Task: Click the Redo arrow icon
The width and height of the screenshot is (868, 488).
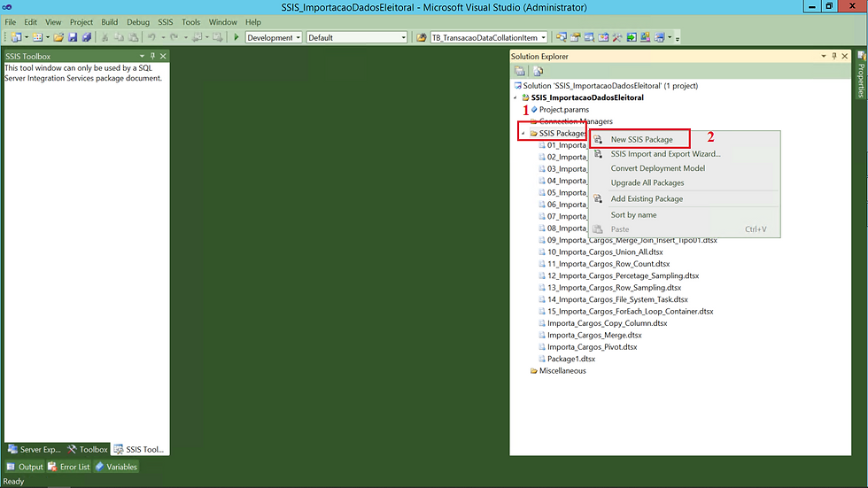Action: [174, 37]
